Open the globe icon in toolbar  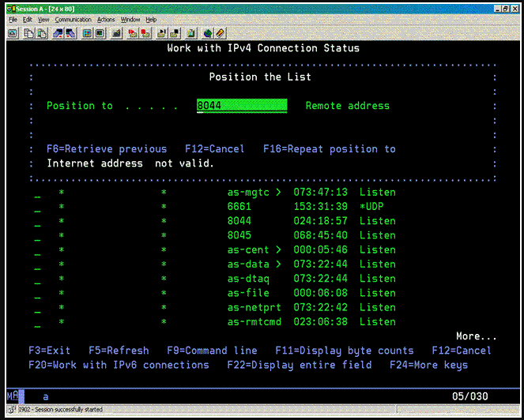pos(207,33)
